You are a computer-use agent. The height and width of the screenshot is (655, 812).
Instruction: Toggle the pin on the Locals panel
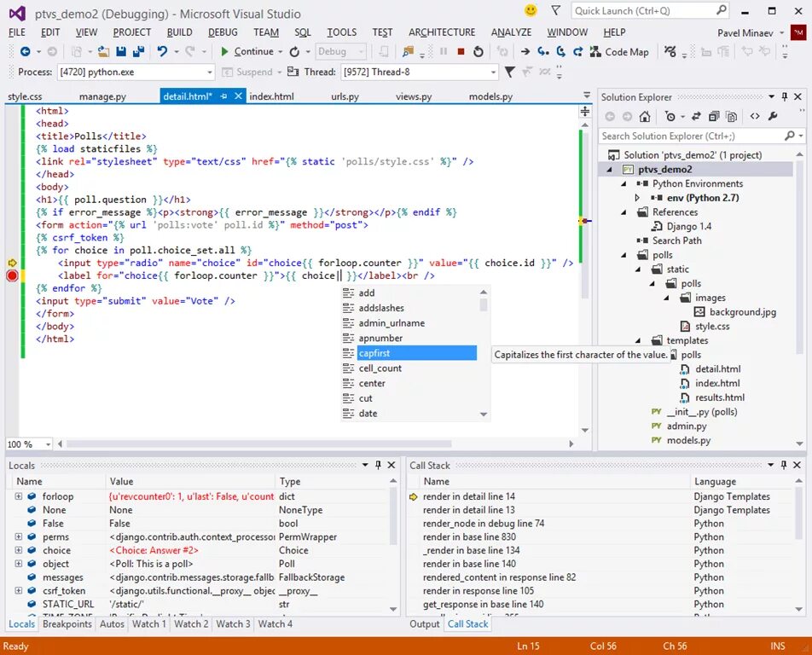coord(378,465)
